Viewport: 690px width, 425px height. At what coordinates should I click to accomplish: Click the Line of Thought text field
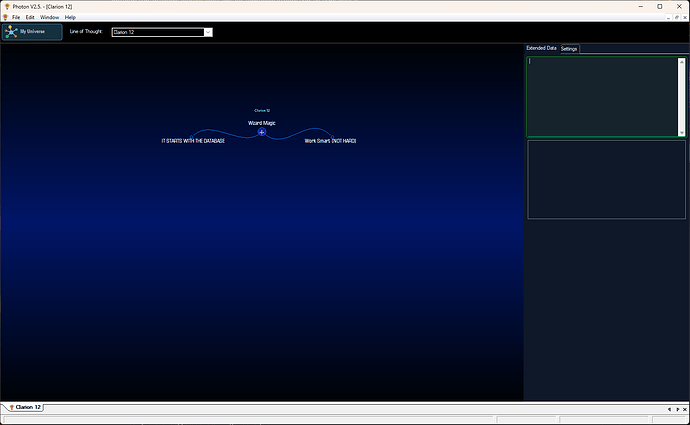[x=158, y=32]
